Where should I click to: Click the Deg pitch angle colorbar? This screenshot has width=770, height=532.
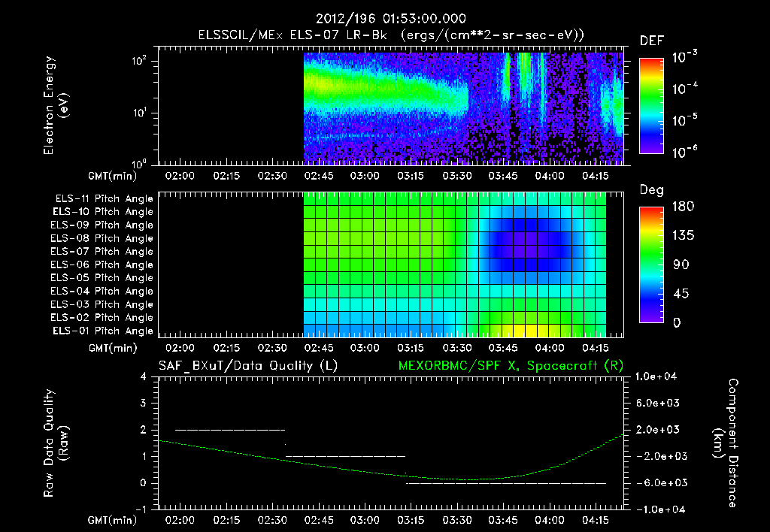pos(651,265)
